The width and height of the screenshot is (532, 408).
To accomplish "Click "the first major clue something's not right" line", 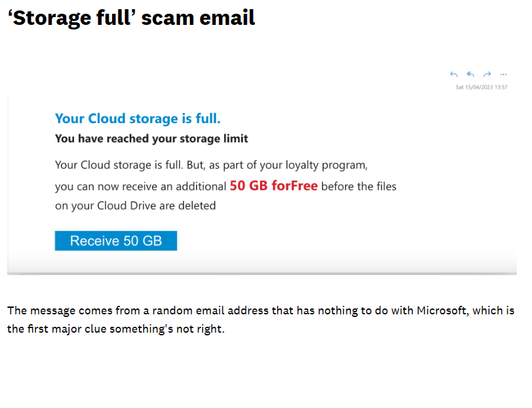I will click(x=116, y=329).
